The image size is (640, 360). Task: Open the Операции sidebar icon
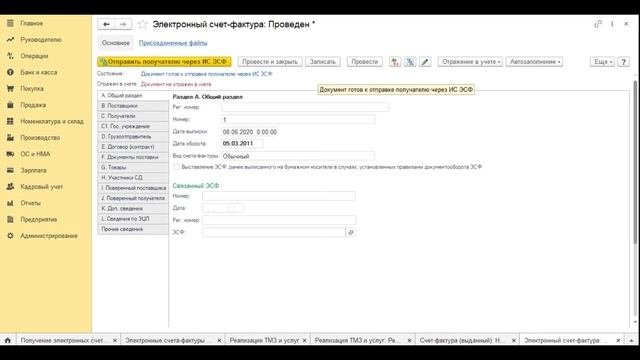(10, 56)
